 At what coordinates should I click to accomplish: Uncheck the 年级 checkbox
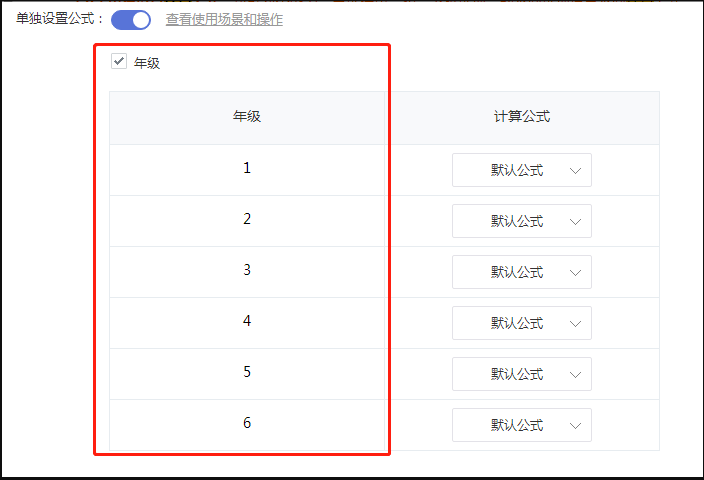pyautogui.click(x=119, y=61)
